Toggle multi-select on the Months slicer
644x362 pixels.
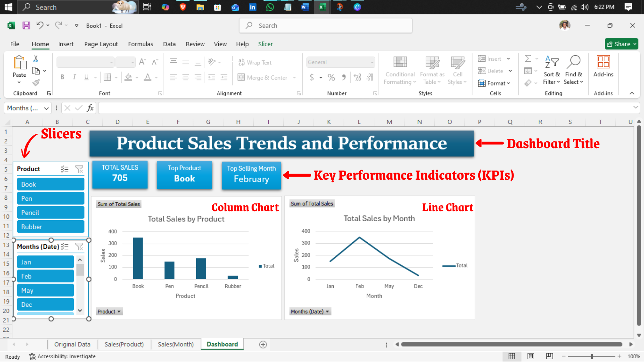click(65, 247)
